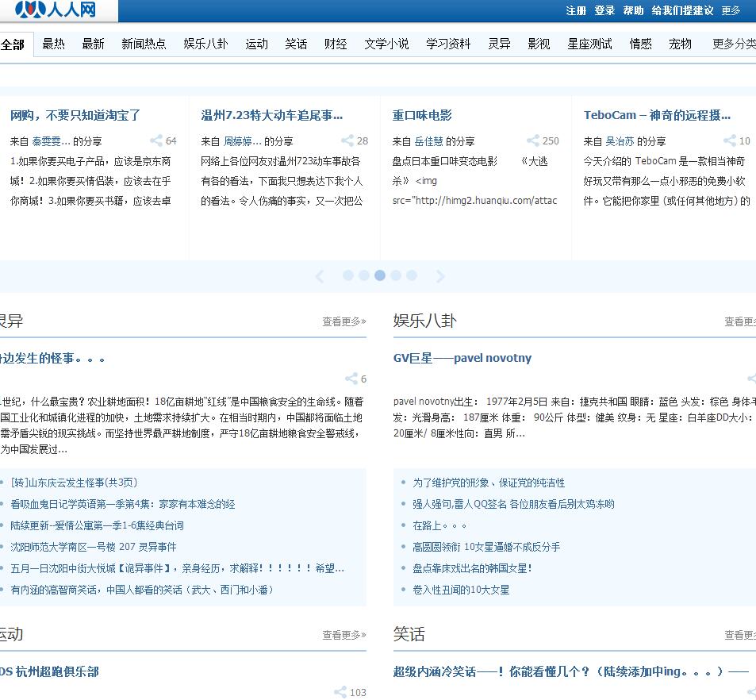This screenshot has height=700, width=756.
Task: Open article 温州7.23特大动车追尾事...
Action: [272, 115]
